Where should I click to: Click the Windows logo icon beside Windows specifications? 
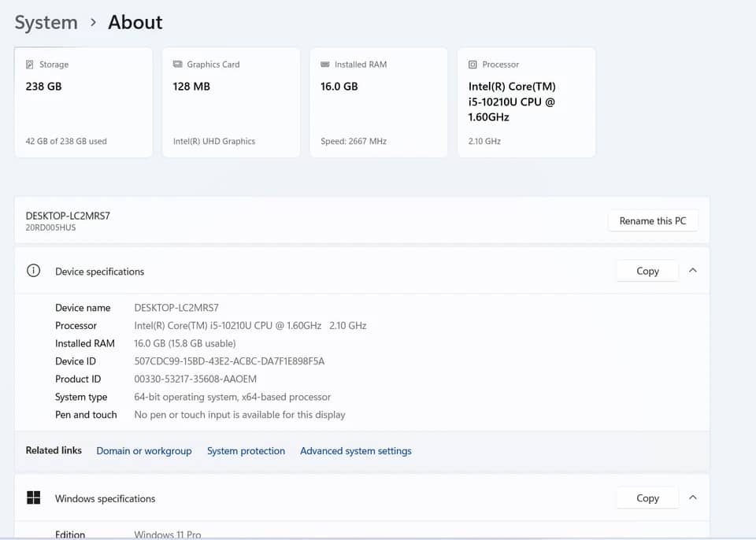pos(33,497)
